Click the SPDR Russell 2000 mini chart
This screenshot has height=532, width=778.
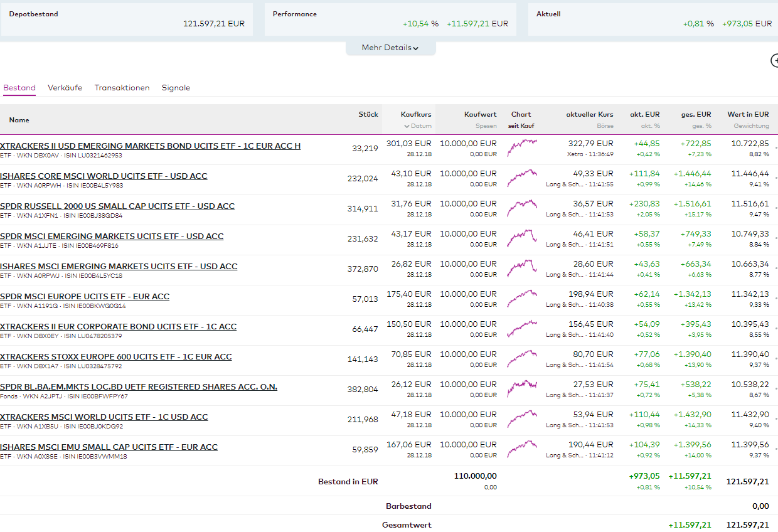(521, 208)
